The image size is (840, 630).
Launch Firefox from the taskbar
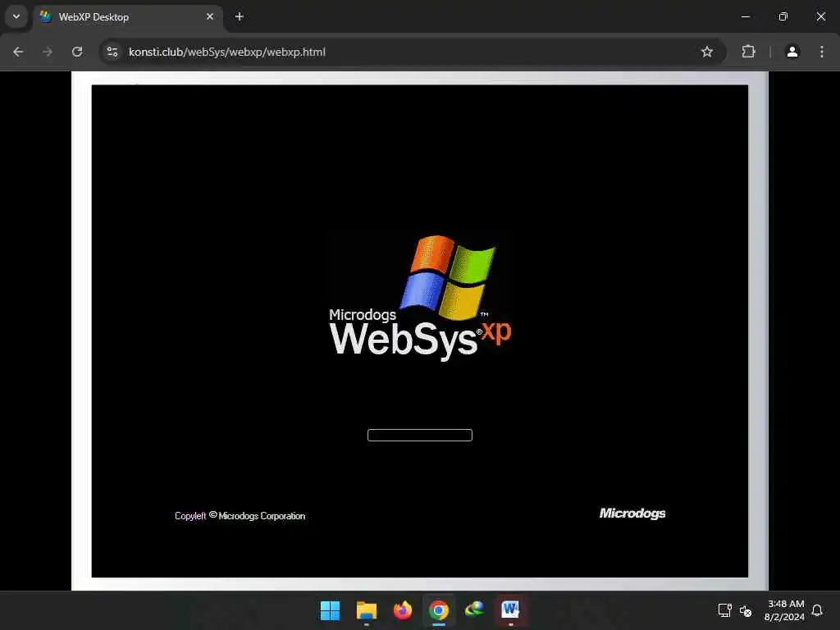pos(402,610)
